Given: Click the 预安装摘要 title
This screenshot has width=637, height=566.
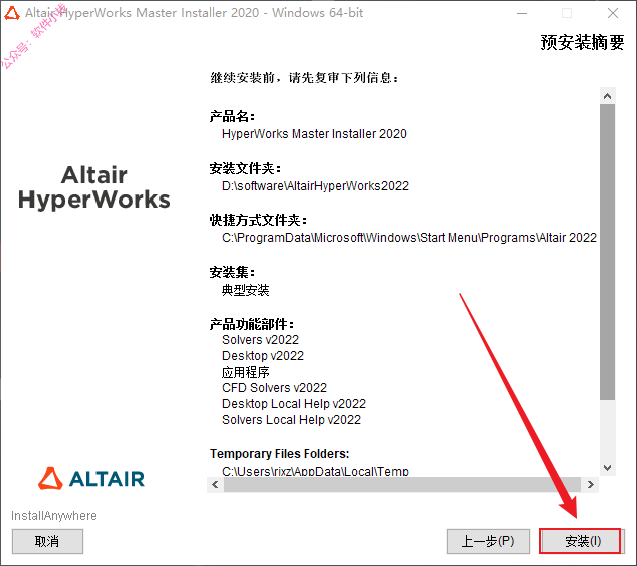Looking at the screenshot, I should 582,42.
